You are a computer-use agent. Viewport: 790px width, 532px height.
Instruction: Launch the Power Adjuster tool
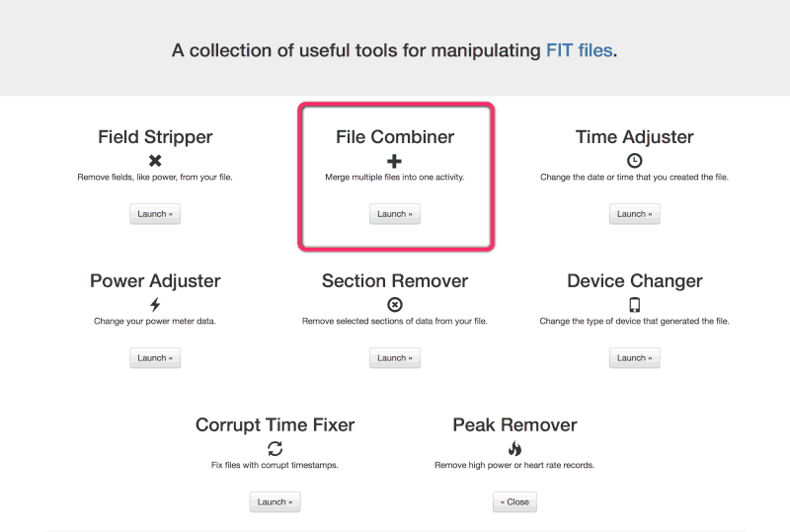[x=155, y=358]
